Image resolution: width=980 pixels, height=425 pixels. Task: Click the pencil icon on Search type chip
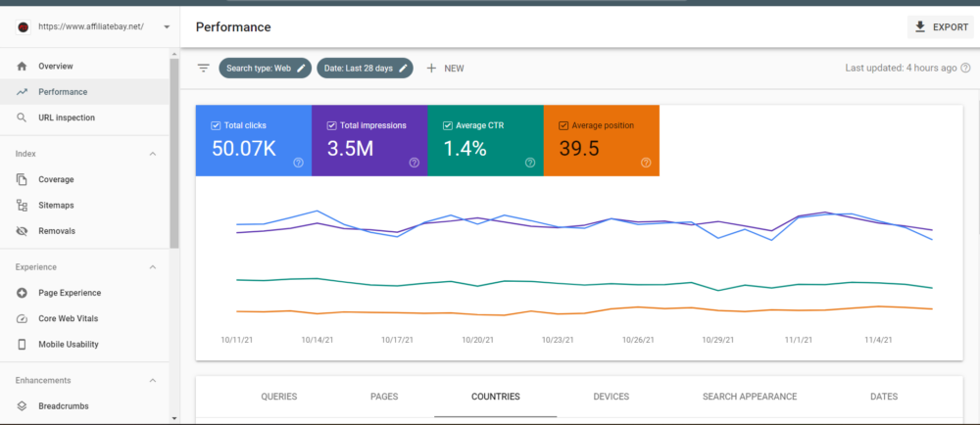(301, 68)
